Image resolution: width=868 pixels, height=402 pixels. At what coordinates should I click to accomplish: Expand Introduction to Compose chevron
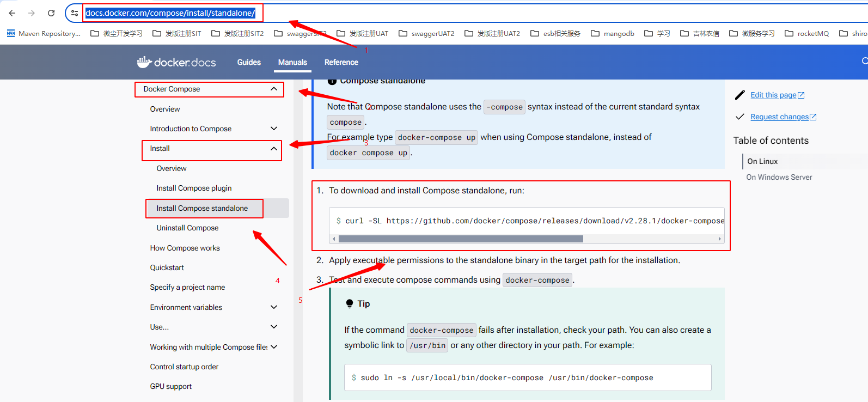click(x=274, y=129)
